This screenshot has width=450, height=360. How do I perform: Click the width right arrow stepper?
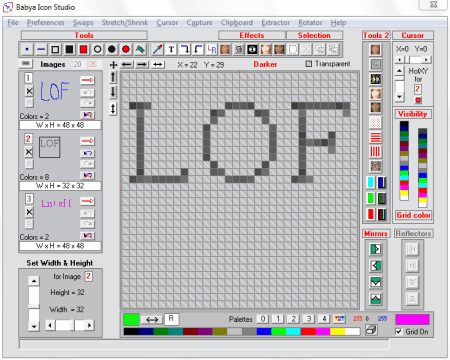(89, 325)
